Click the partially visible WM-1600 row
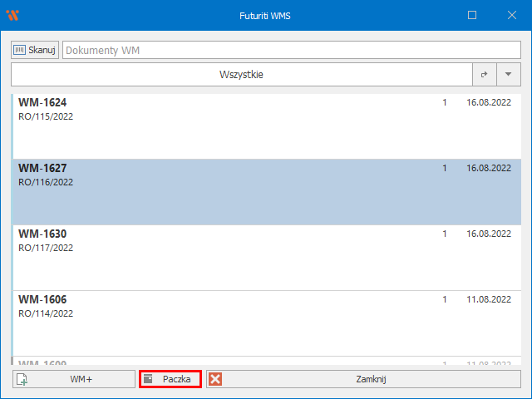Screen dimensions: 532x399 click(x=266, y=363)
